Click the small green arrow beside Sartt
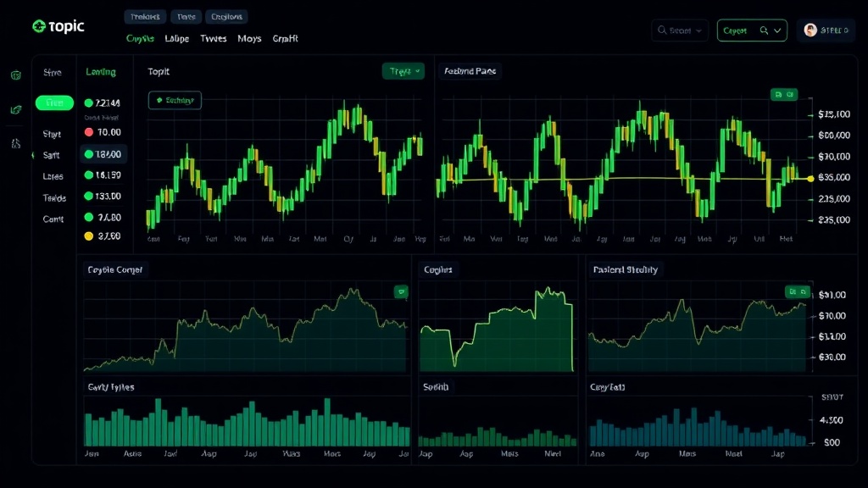This screenshot has width=868, height=488. tap(33, 155)
